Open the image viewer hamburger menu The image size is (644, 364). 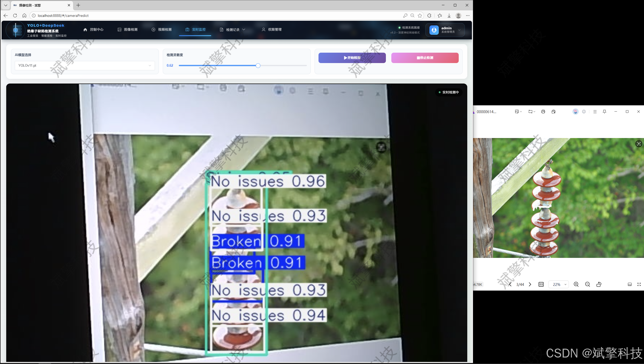point(595,112)
